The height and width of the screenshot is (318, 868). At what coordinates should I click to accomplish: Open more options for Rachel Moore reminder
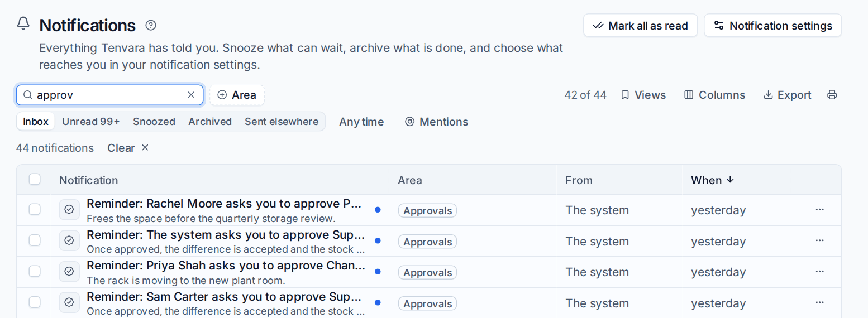[819, 210]
